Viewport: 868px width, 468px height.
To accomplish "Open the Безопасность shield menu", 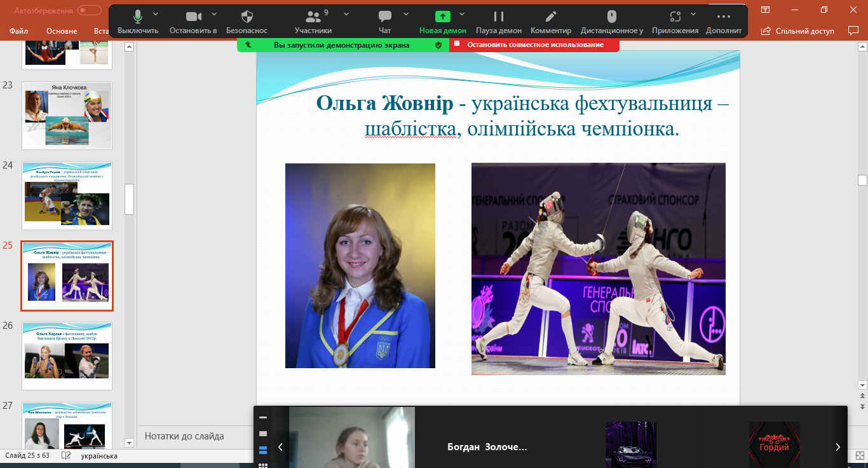I will [x=247, y=22].
